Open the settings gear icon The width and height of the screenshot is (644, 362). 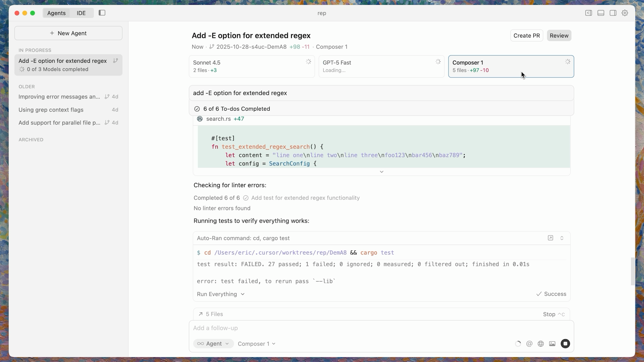coord(625,13)
